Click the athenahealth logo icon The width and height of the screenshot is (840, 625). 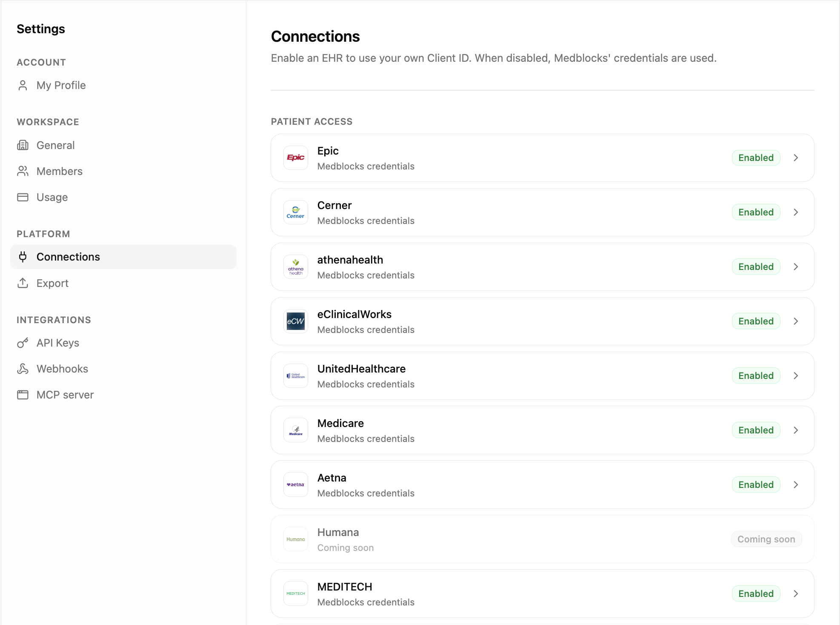[x=296, y=267]
